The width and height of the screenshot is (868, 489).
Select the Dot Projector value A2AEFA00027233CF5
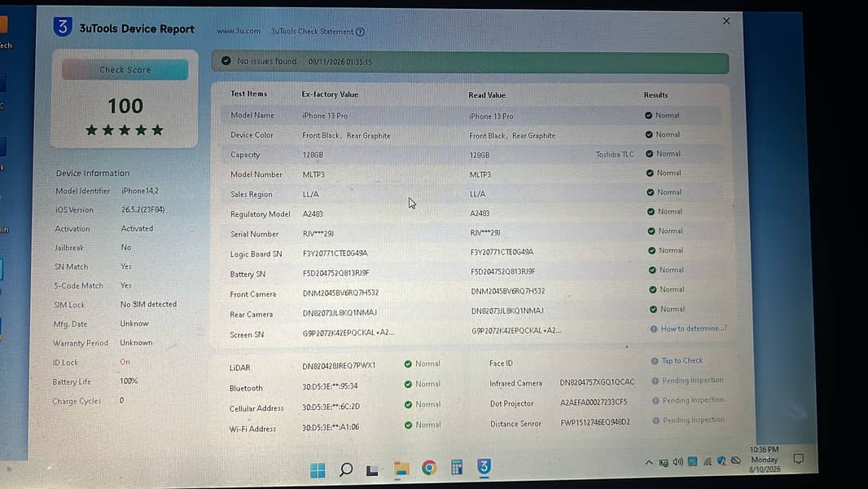[594, 402]
